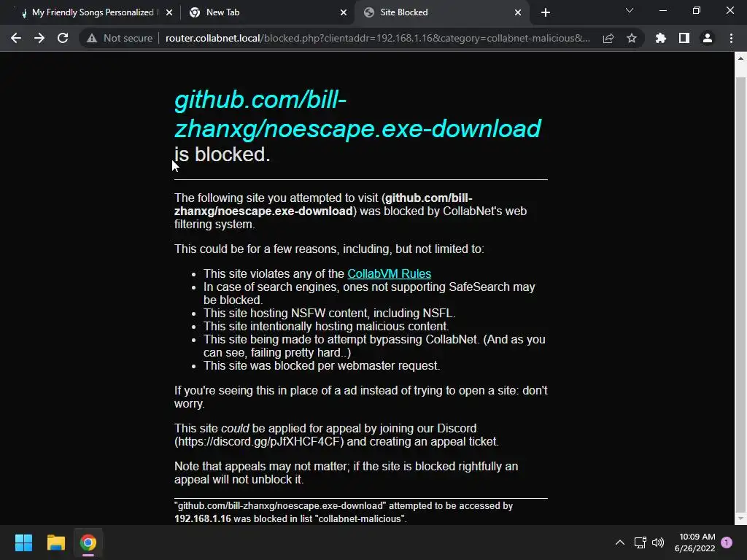The height and width of the screenshot is (560, 747).
Task: Close the My Friendly Songs tab
Action: click(169, 13)
